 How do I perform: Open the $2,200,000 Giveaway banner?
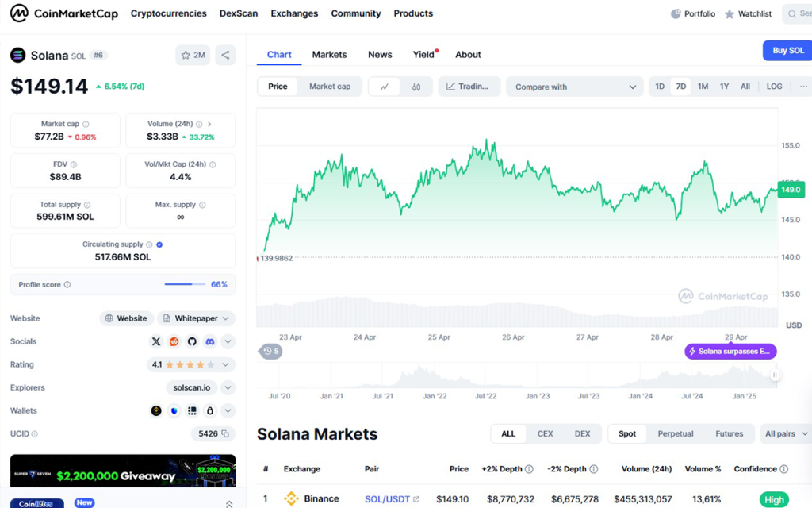[x=123, y=471]
